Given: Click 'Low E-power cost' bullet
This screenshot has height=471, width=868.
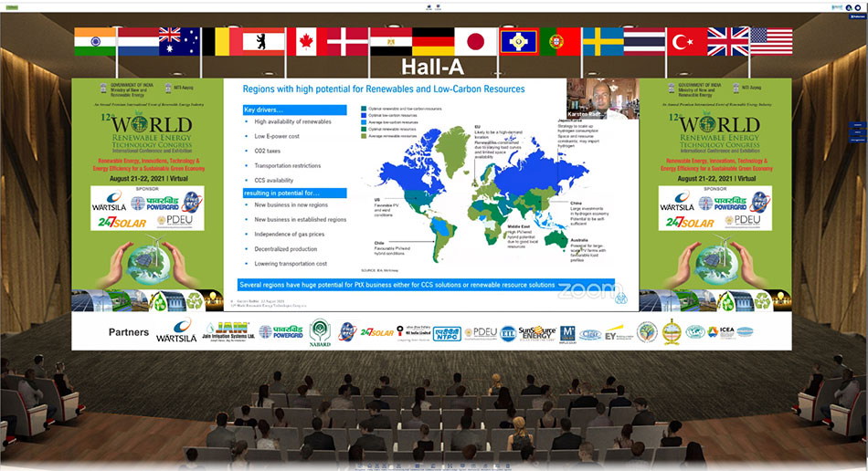Looking at the screenshot, I should click(277, 137).
